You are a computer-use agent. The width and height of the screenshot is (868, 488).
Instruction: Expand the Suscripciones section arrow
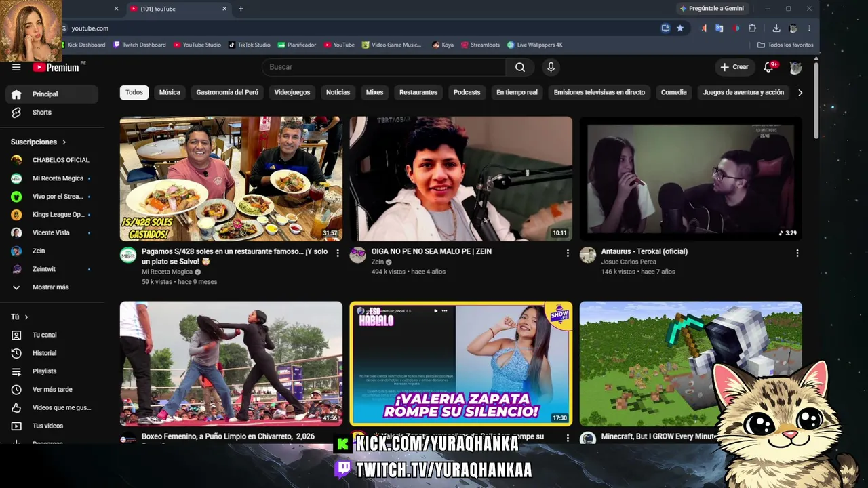click(64, 142)
